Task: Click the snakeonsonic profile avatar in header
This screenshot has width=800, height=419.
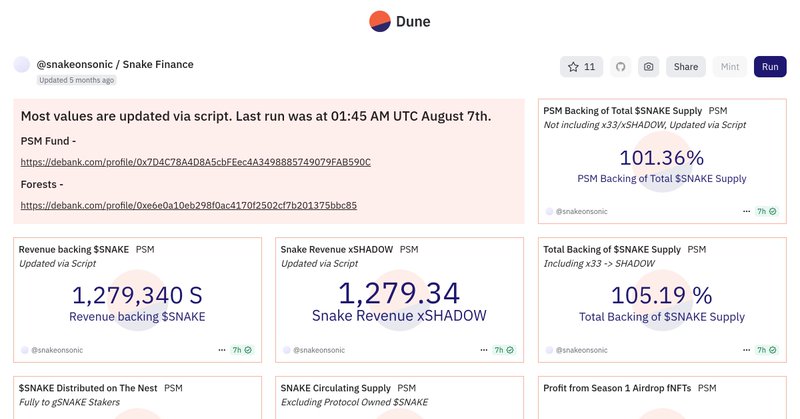Action: click(x=22, y=65)
